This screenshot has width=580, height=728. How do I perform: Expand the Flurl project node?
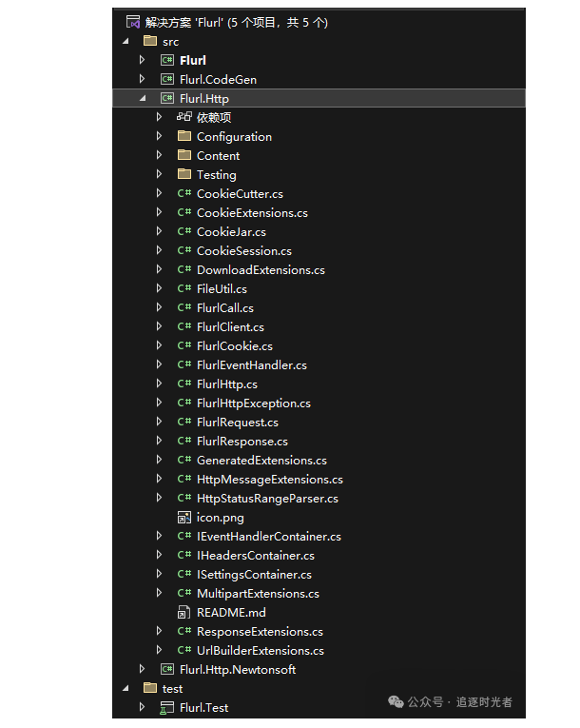[x=142, y=60]
